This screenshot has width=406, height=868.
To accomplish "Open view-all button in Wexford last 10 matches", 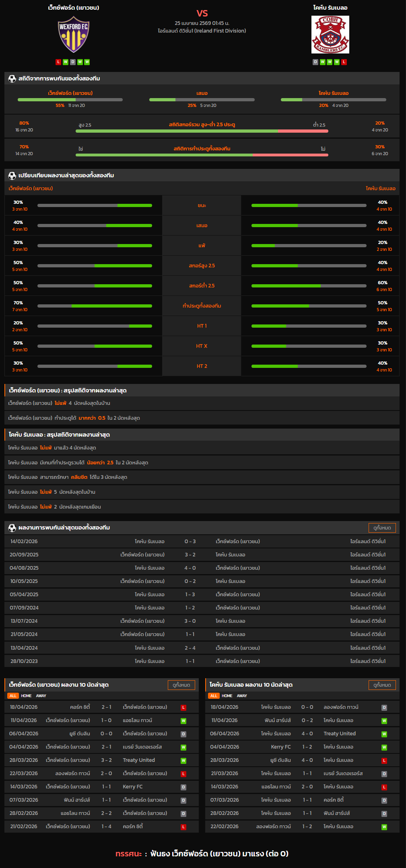I will (x=181, y=685).
